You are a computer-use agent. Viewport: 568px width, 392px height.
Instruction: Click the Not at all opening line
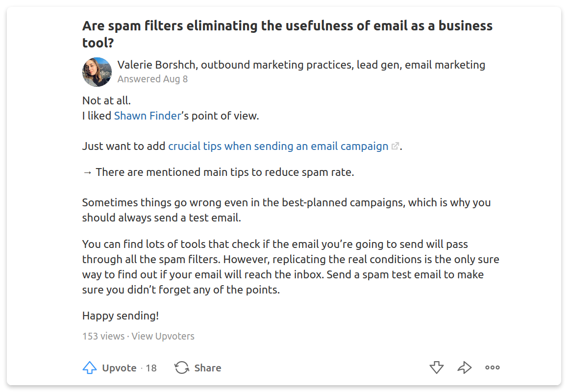click(106, 100)
